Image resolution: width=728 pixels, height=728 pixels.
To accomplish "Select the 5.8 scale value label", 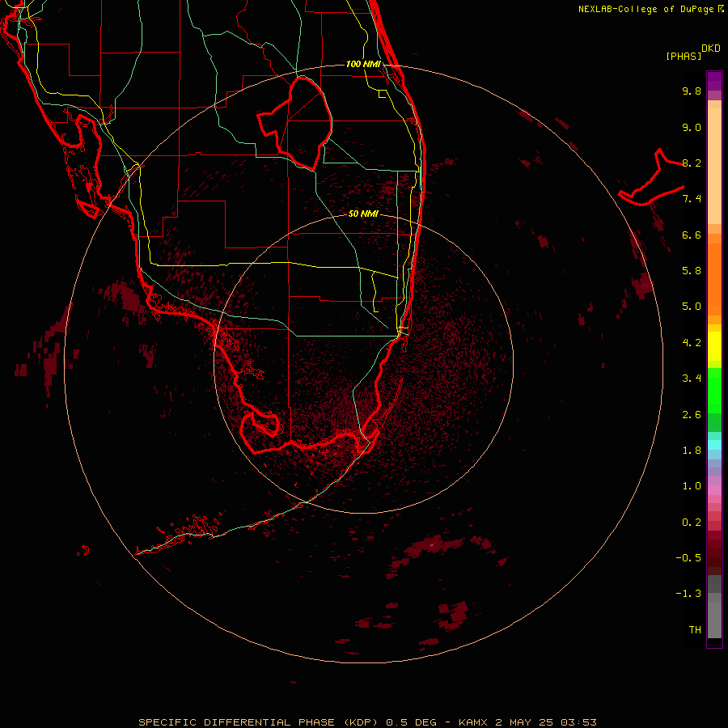I will click(692, 271).
